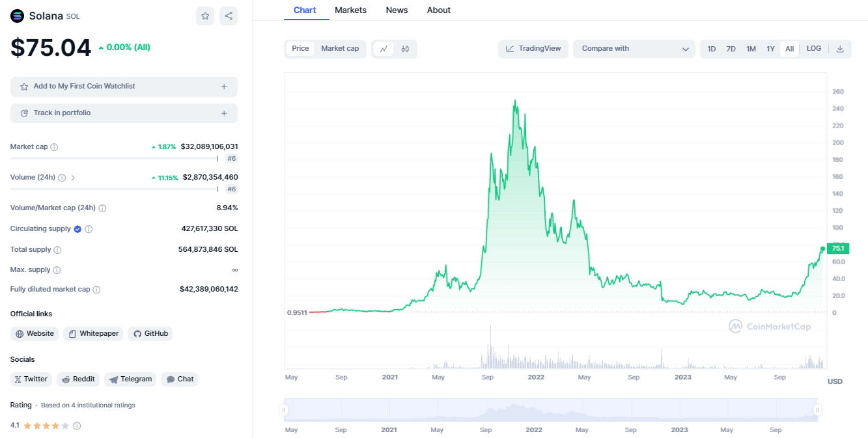Select the 7D time range
The width and height of the screenshot is (868, 438).
click(x=731, y=49)
